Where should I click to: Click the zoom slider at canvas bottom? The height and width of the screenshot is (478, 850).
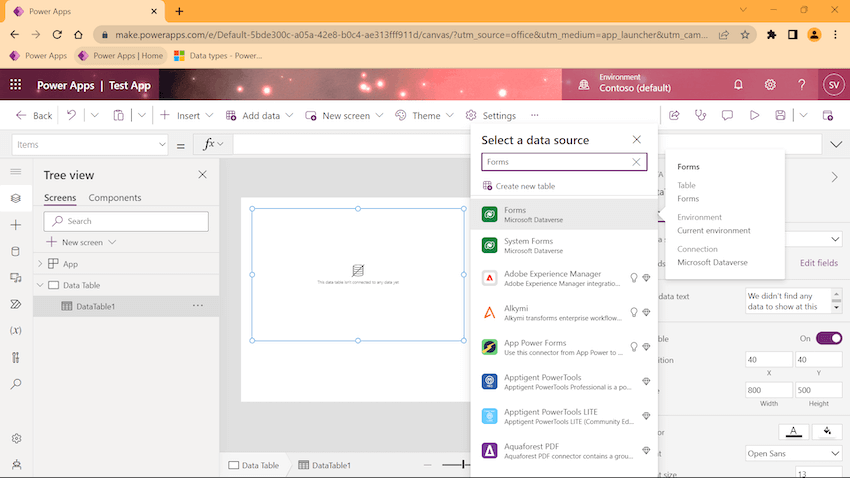tap(455, 464)
